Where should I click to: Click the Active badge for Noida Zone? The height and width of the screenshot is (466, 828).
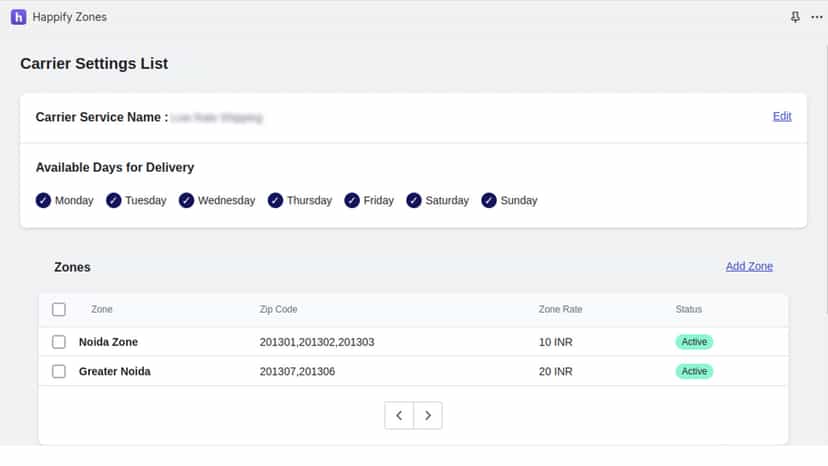point(694,342)
